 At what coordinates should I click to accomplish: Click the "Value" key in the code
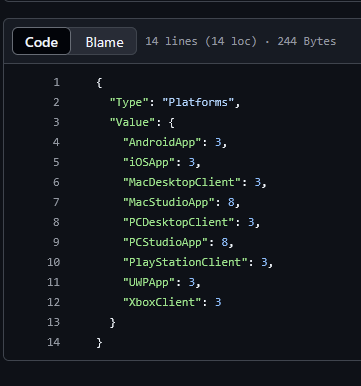pyautogui.click(x=132, y=122)
